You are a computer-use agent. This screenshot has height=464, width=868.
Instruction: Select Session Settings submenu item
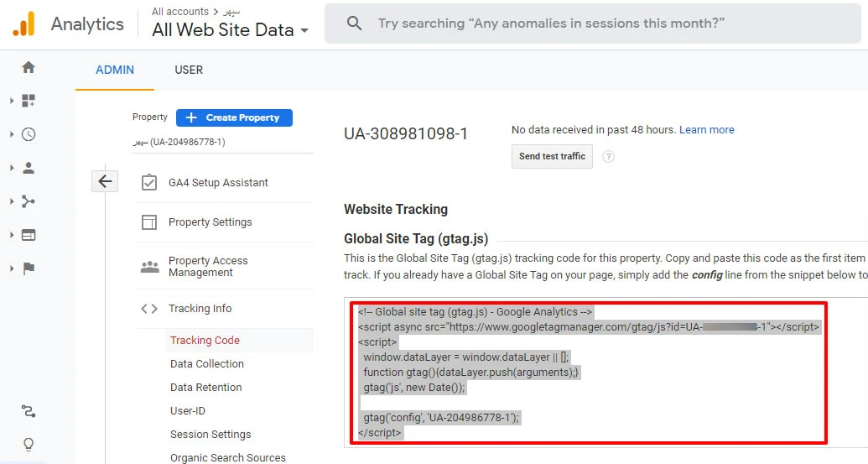pyautogui.click(x=211, y=435)
